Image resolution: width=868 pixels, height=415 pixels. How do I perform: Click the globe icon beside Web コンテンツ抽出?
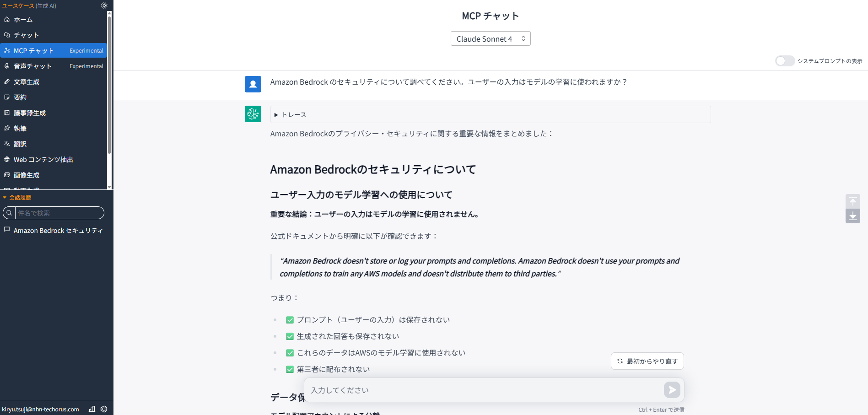pyautogui.click(x=7, y=159)
